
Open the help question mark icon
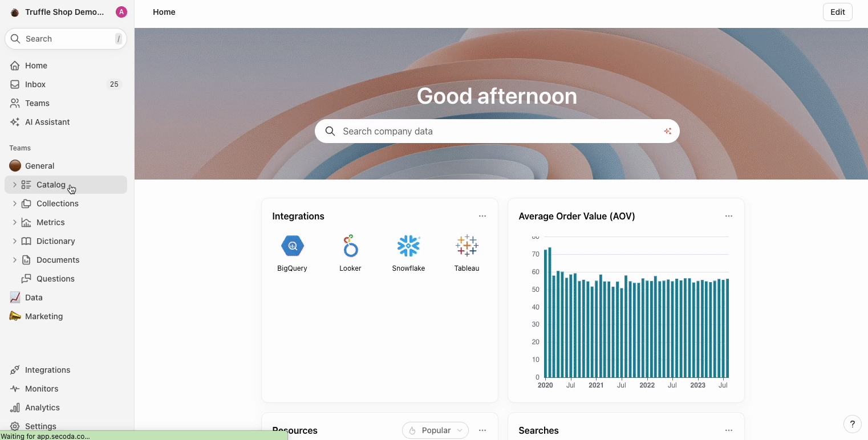click(852, 424)
